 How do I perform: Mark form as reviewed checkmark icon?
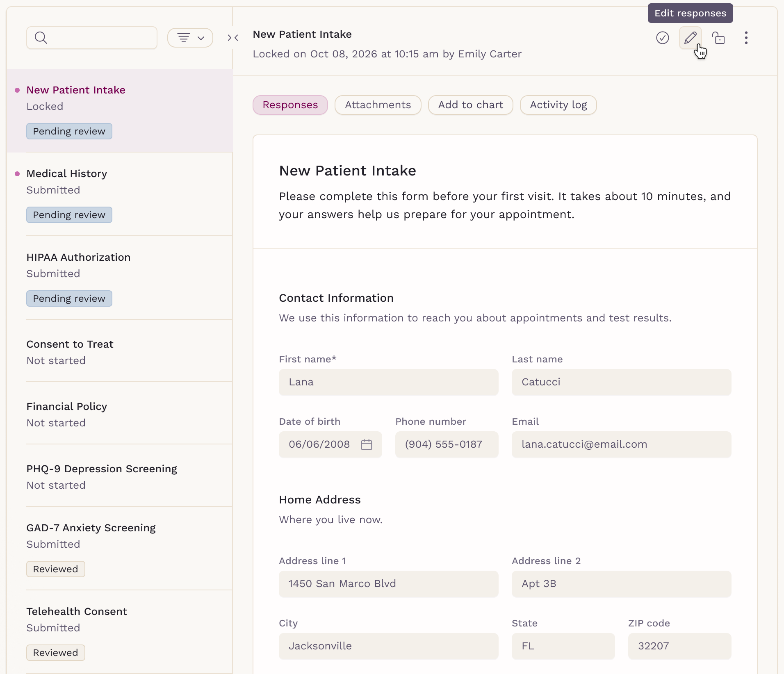tap(663, 38)
